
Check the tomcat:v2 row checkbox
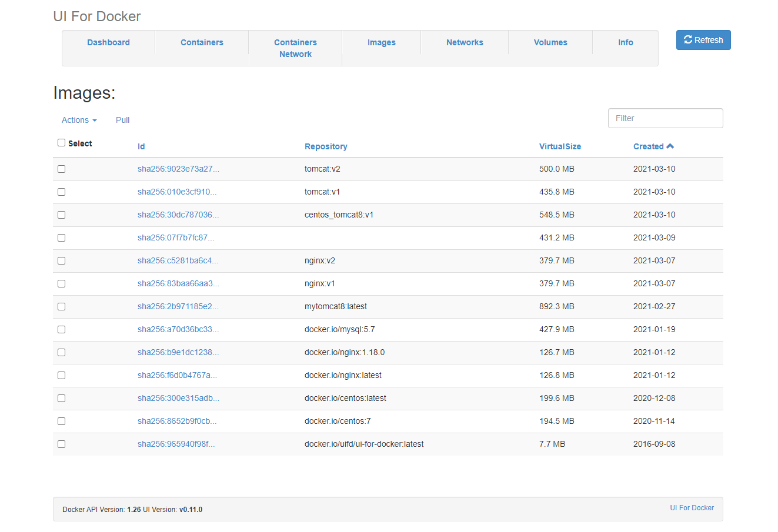pos(61,169)
